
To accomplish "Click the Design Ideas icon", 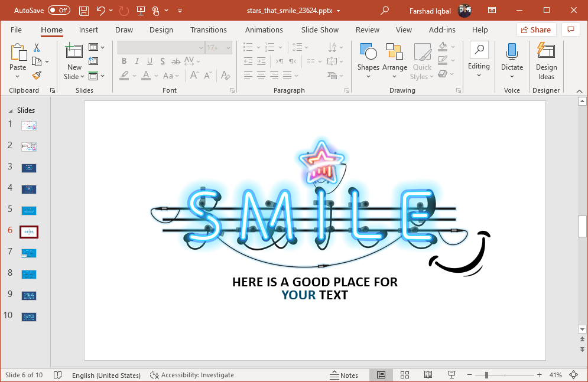I will [x=546, y=61].
